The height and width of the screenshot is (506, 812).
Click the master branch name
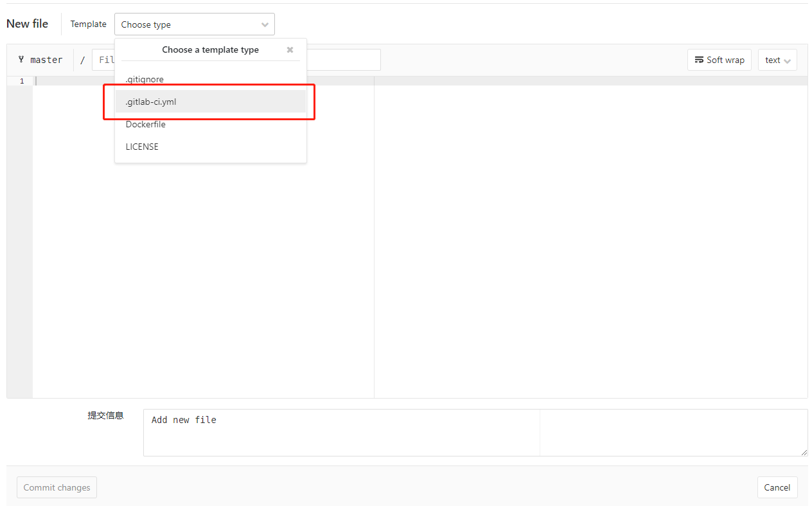tap(46, 59)
